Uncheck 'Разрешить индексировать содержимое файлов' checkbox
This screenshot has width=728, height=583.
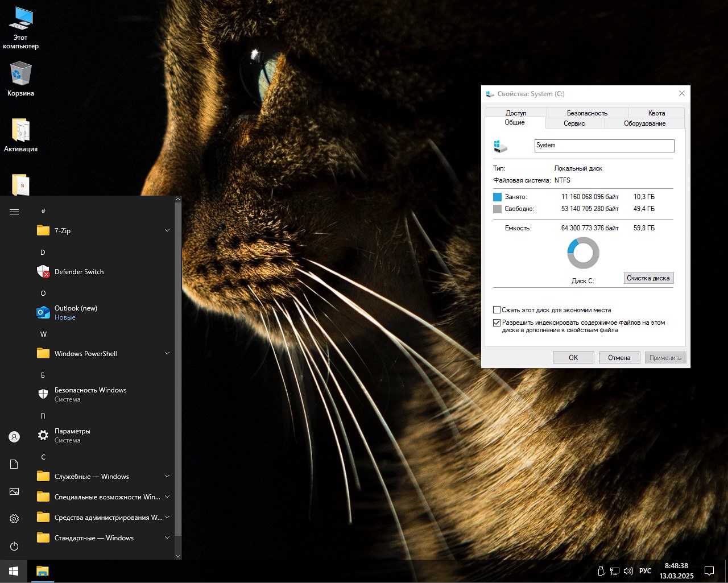click(x=497, y=322)
